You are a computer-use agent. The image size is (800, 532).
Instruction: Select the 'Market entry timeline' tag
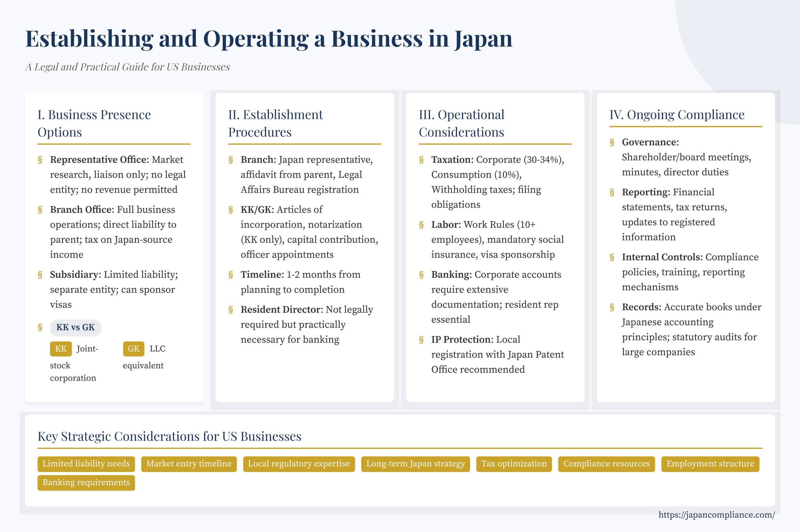[189, 464]
